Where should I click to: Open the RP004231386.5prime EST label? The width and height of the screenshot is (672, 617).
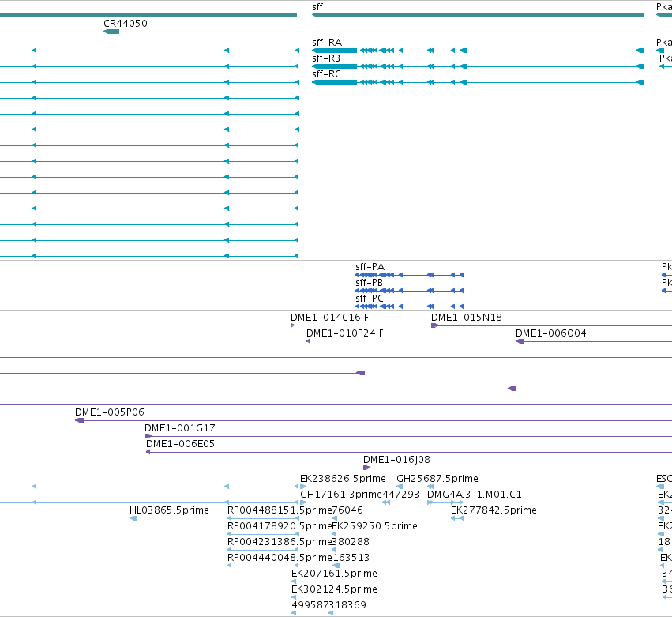[x=280, y=542]
